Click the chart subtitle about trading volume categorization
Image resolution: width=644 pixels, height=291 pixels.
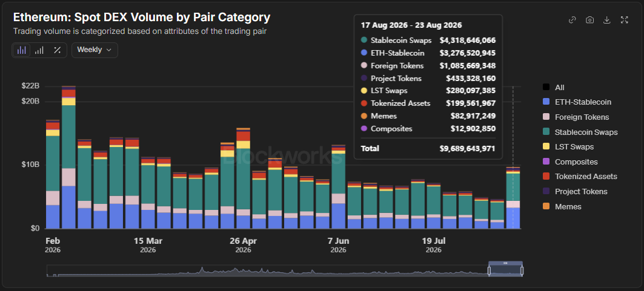point(140,31)
